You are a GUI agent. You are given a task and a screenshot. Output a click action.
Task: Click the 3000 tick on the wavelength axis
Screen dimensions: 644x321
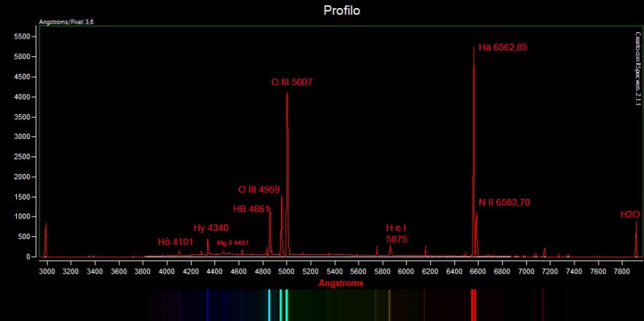[x=48, y=271]
